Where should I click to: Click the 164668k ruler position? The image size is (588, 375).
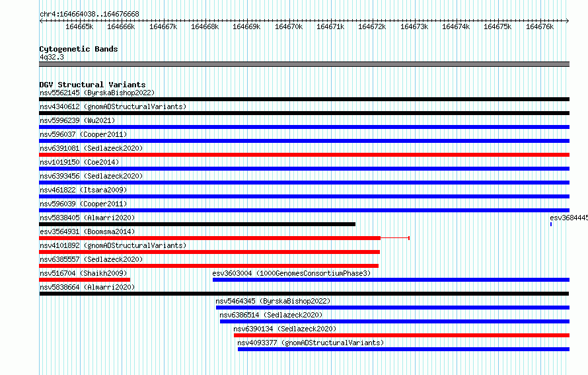pyautogui.click(x=205, y=26)
